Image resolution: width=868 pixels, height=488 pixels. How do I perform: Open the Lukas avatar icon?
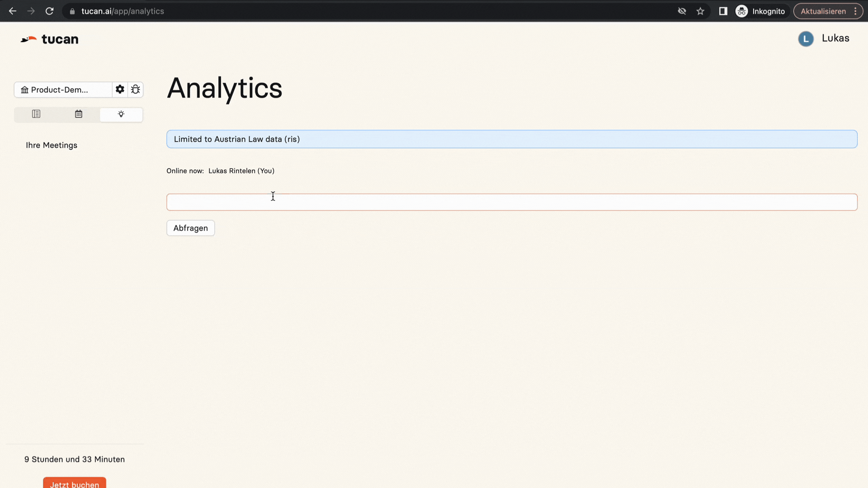point(806,39)
